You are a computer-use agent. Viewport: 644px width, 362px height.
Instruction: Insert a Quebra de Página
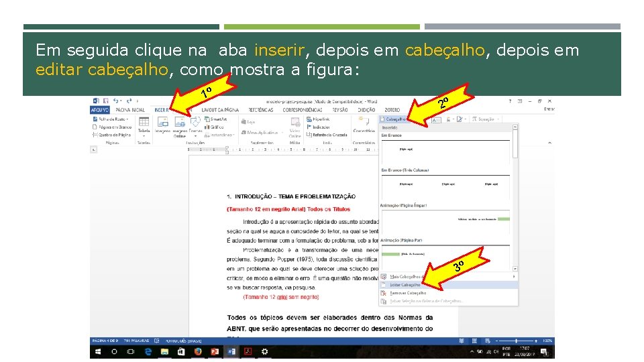112,135
